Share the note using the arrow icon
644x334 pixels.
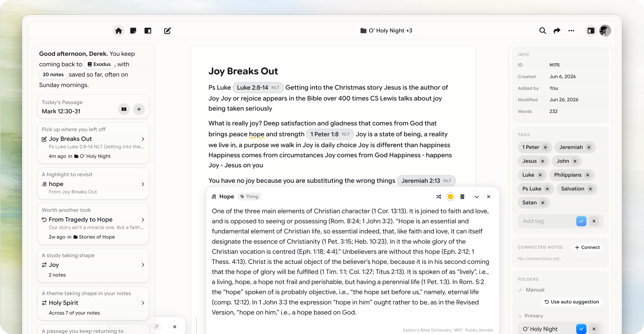557,30
